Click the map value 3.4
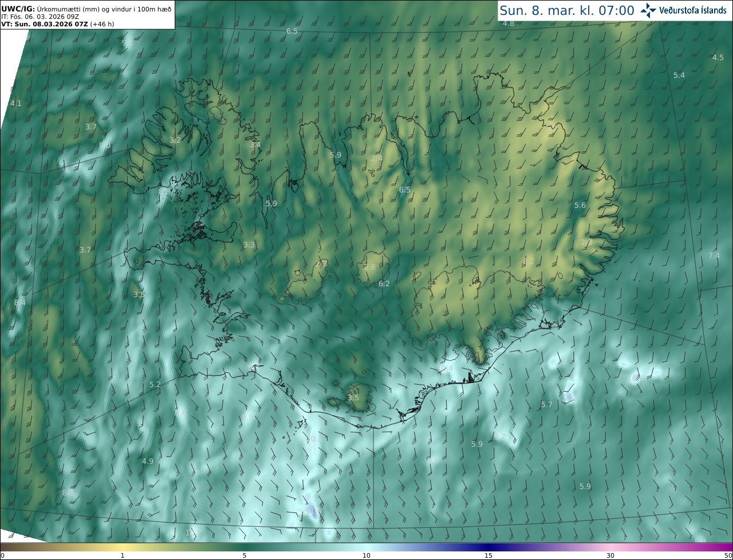This screenshot has height=560, width=733. pos(255,145)
